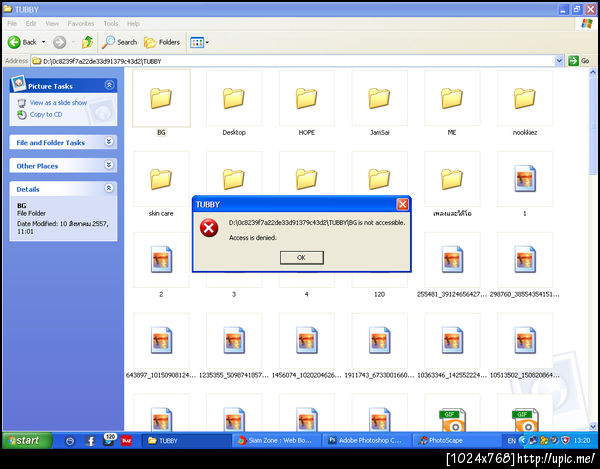The width and height of the screenshot is (600, 469).
Task: Select image file starting 1235355_5098741857
Action: pyautogui.click(x=234, y=346)
